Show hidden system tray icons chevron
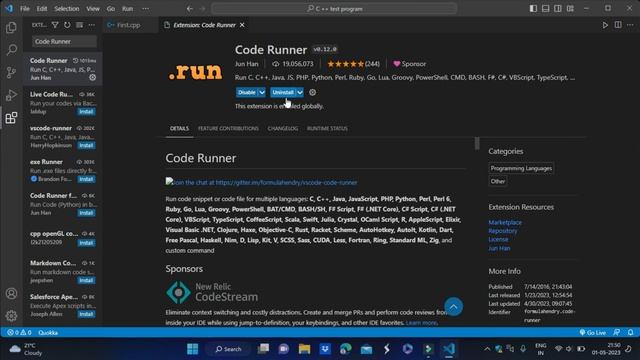640x360 pixels. coord(487,349)
